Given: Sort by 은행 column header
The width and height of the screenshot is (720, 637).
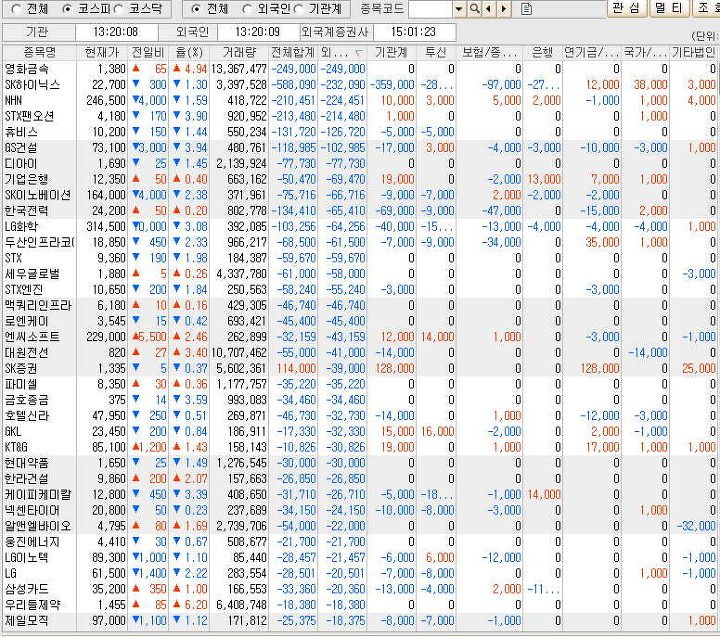Looking at the screenshot, I should (542, 52).
